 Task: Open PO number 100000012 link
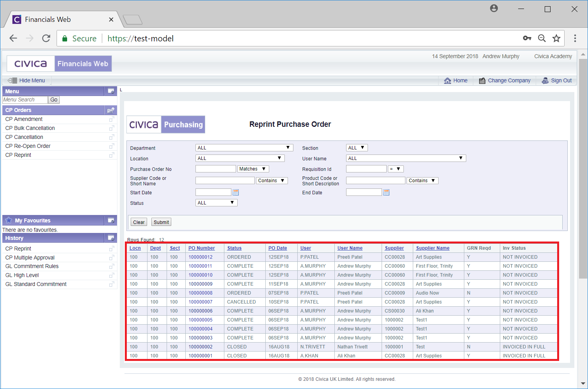coord(201,257)
